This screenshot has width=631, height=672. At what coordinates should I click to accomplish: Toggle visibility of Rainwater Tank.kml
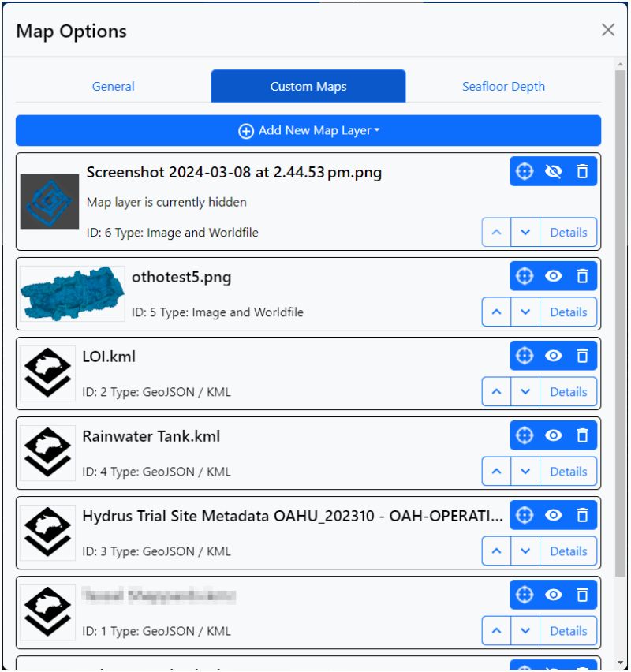coord(553,435)
